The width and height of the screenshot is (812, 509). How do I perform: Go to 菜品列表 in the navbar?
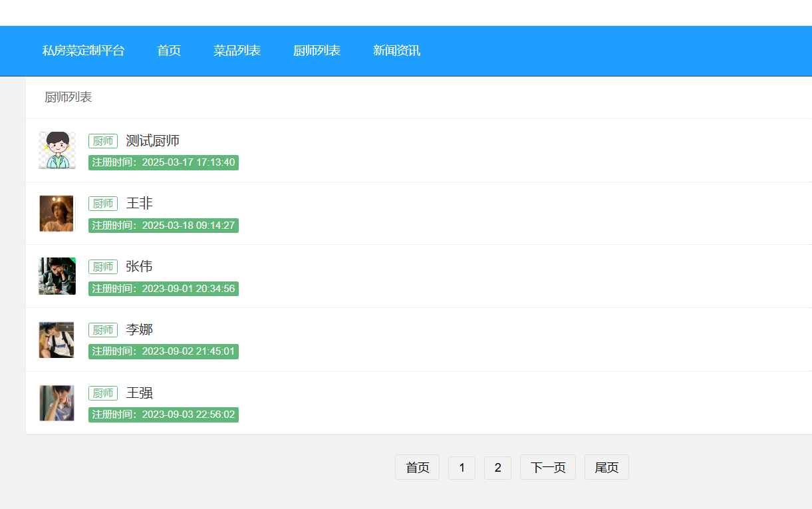237,51
